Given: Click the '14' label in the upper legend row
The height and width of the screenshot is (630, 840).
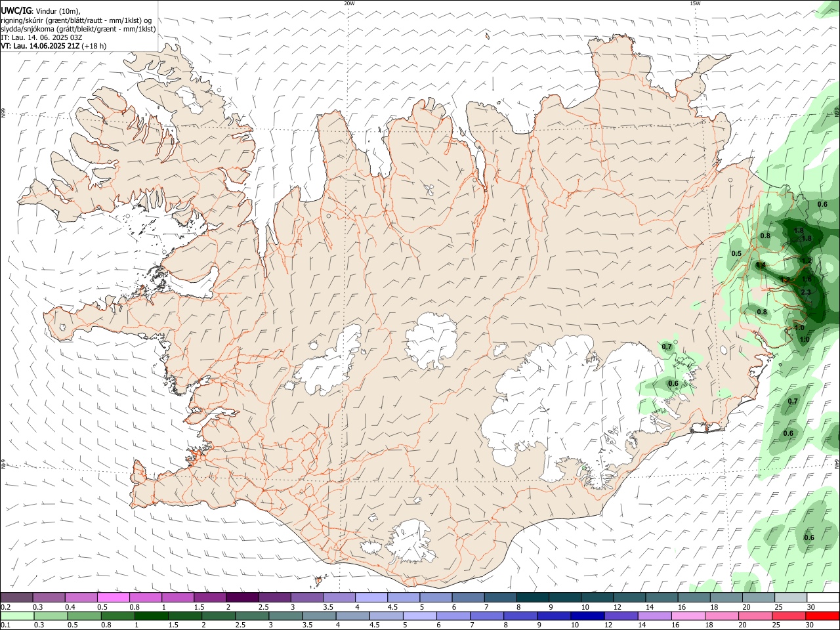Looking at the screenshot, I should click(650, 607).
